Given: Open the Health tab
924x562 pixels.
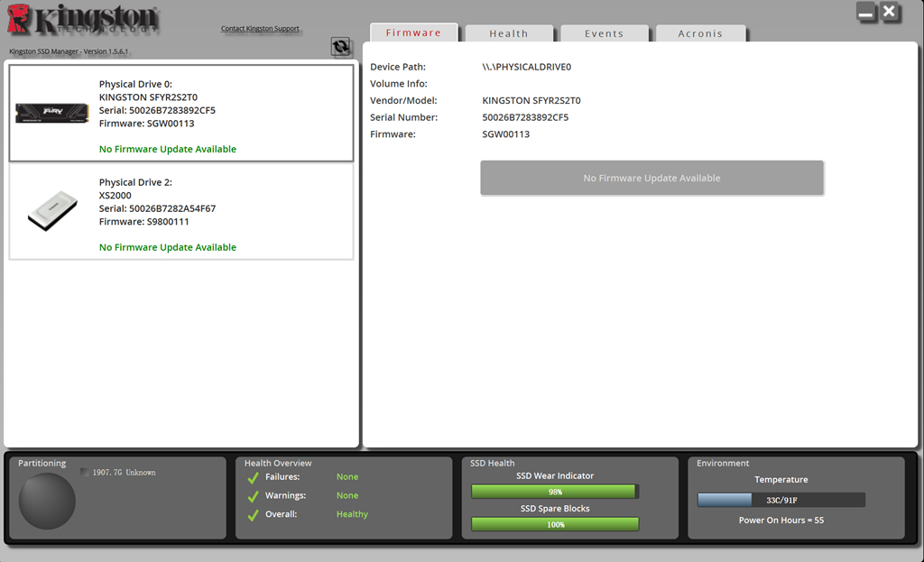Looking at the screenshot, I should tap(509, 33).
